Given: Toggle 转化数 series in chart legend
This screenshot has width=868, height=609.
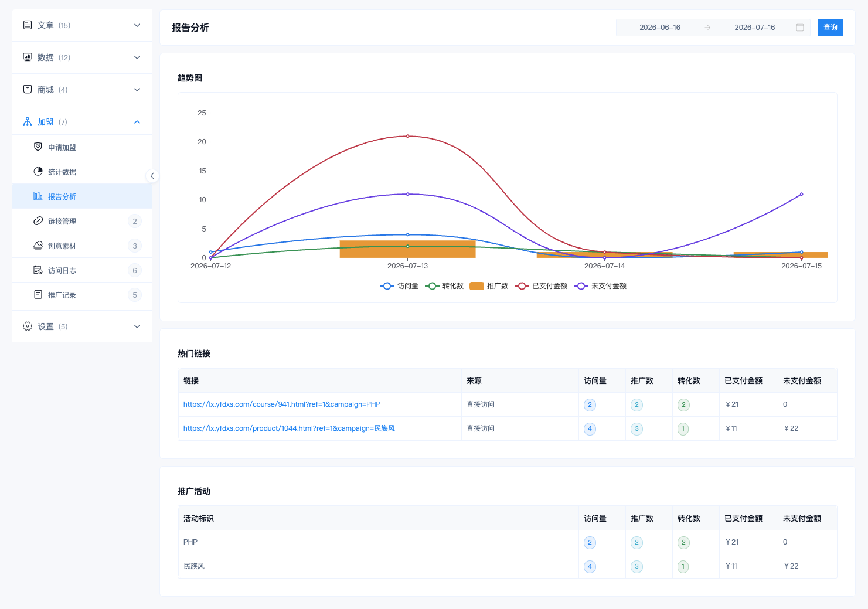Looking at the screenshot, I should click(444, 286).
